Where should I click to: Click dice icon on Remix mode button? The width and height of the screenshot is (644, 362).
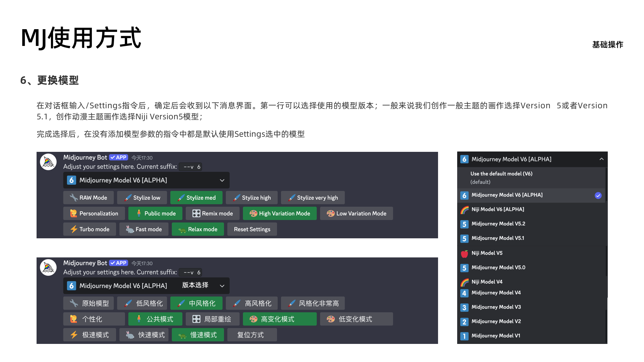pyautogui.click(x=196, y=214)
